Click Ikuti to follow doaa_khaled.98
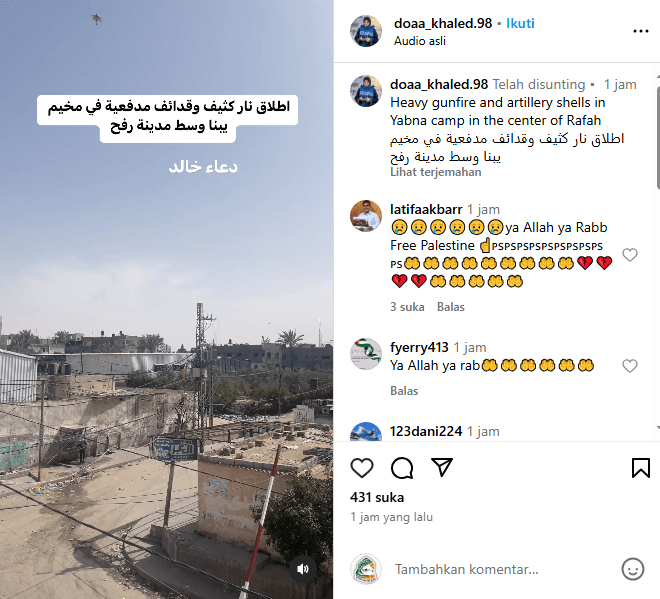The height and width of the screenshot is (599, 660). tap(520, 23)
